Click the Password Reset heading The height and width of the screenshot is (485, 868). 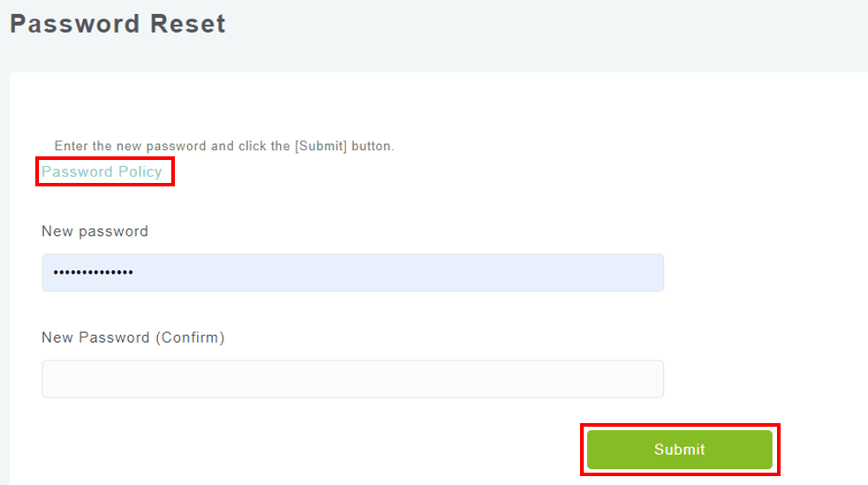click(x=117, y=24)
